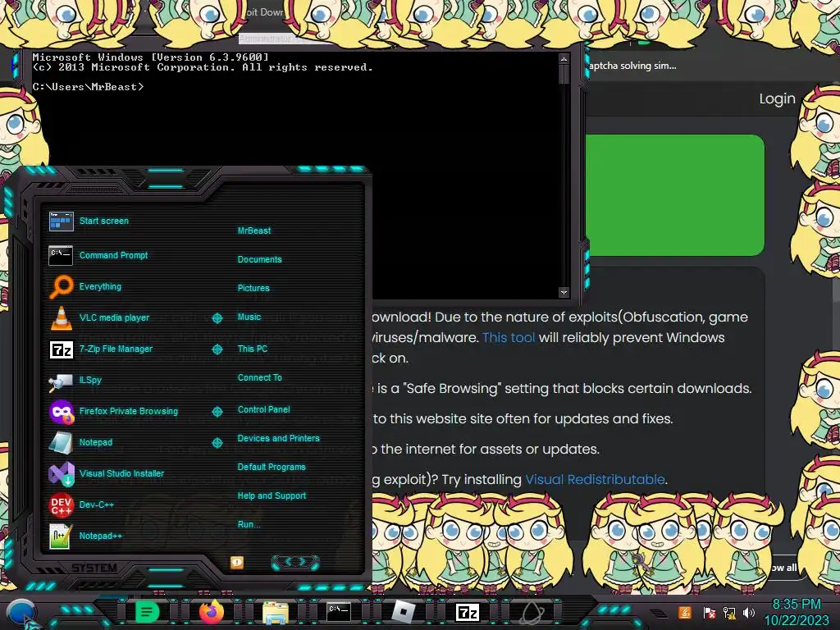This screenshot has height=630, width=840.
Task: Open Action Center flag tray icon
Action: [709, 612]
